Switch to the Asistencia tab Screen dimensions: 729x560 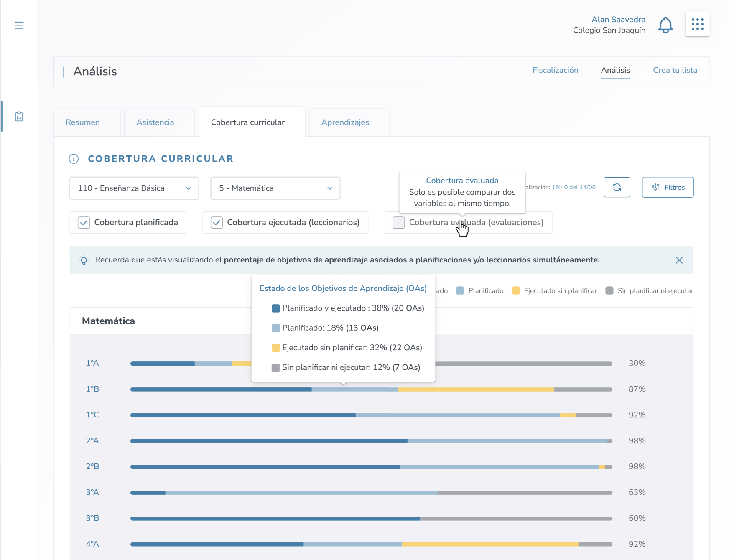click(x=155, y=122)
